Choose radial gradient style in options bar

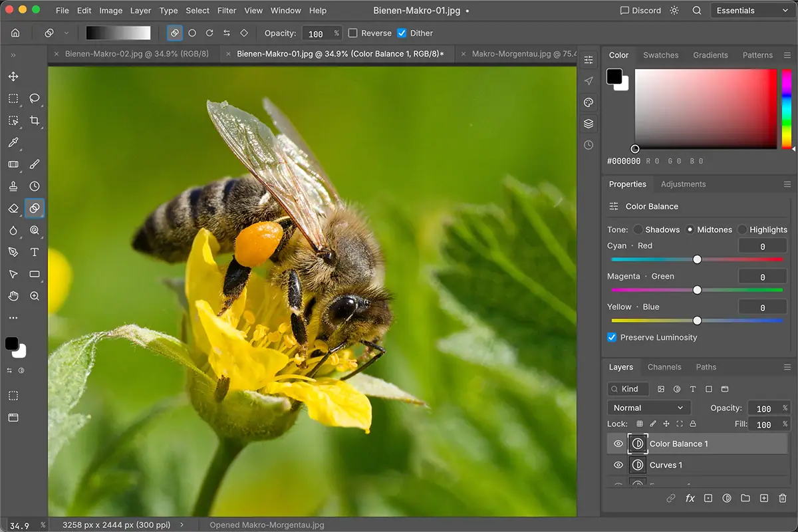192,33
